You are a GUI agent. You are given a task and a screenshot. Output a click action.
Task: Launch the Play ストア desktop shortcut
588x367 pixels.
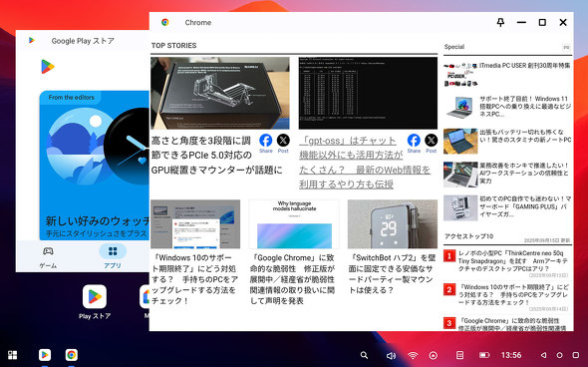pyautogui.click(x=95, y=302)
